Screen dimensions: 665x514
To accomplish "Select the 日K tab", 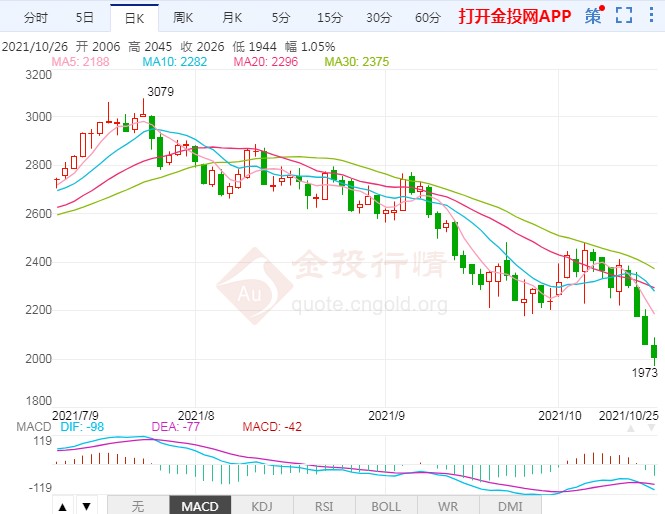I will (134, 19).
